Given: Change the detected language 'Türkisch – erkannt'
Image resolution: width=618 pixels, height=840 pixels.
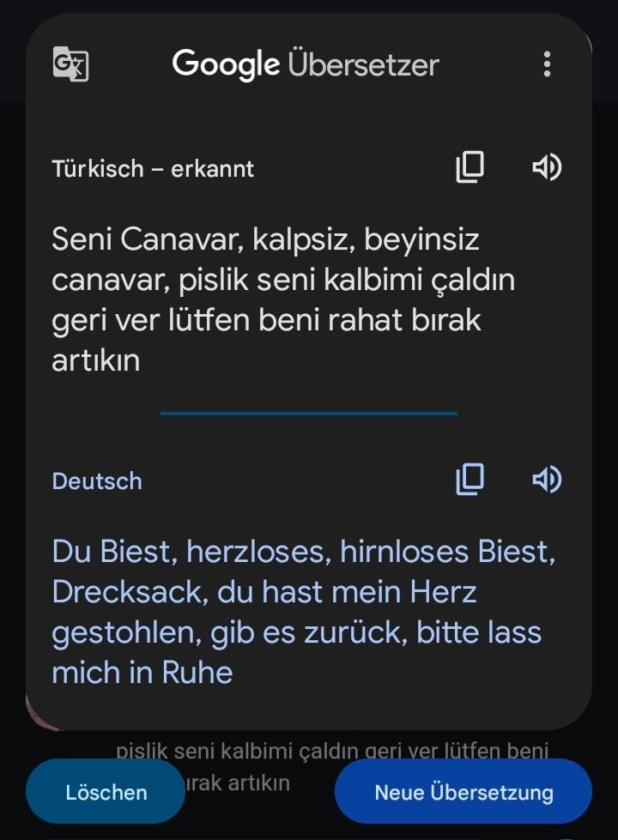Looking at the screenshot, I should [153, 169].
